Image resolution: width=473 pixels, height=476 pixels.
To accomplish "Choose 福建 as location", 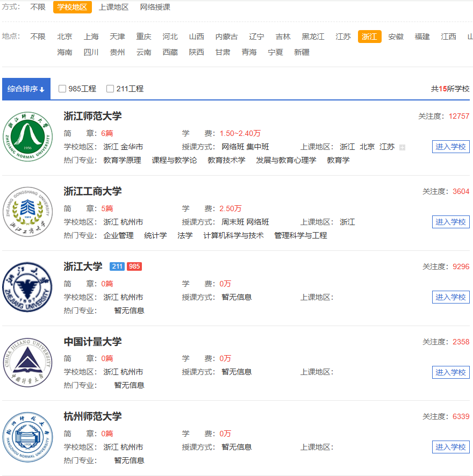I will (x=422, y=37).
